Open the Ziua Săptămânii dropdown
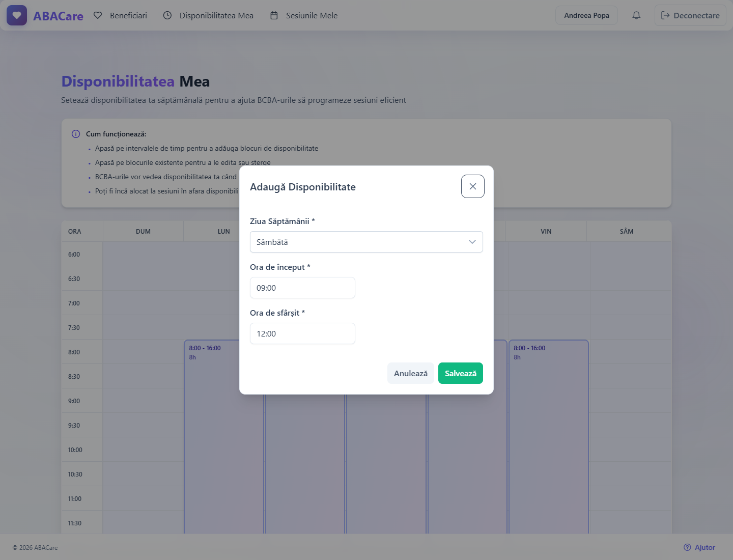The image size is (733, 560). (366, 242)
